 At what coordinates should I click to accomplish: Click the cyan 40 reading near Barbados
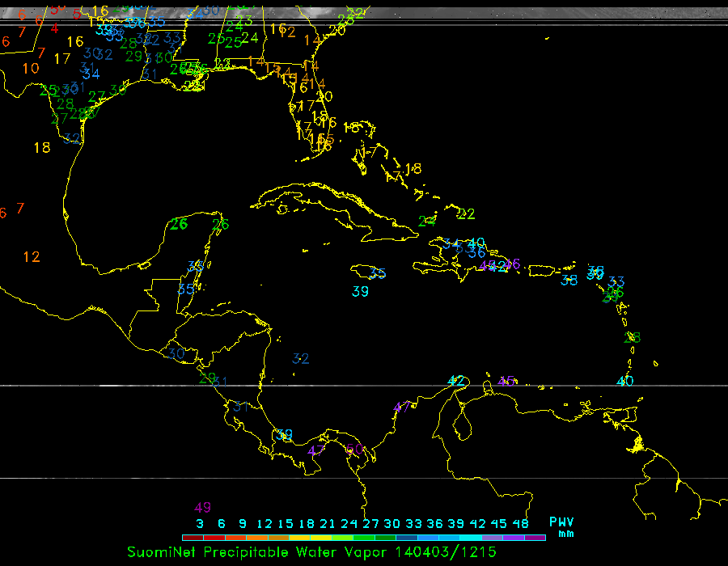coord(624,381)
